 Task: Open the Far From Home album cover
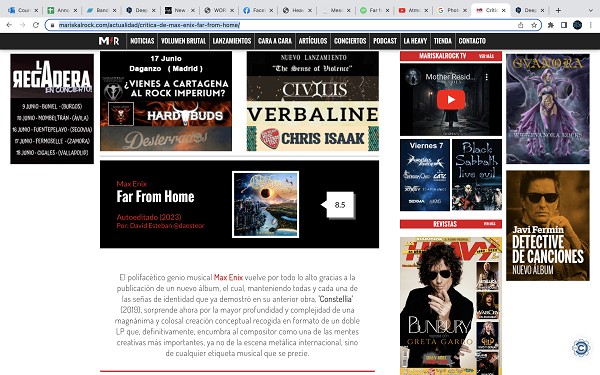coord(266,204)
